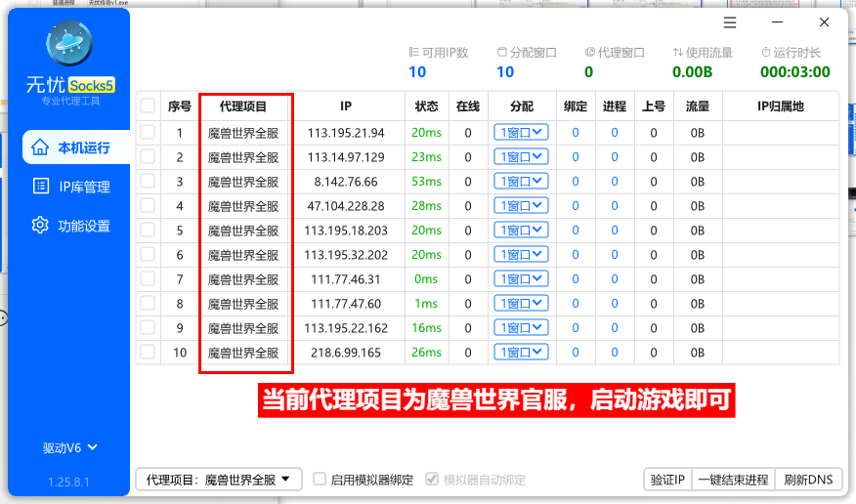Click the 26ms latency status
This screenshot has width=856, height=504.
[x=426, y=353]
